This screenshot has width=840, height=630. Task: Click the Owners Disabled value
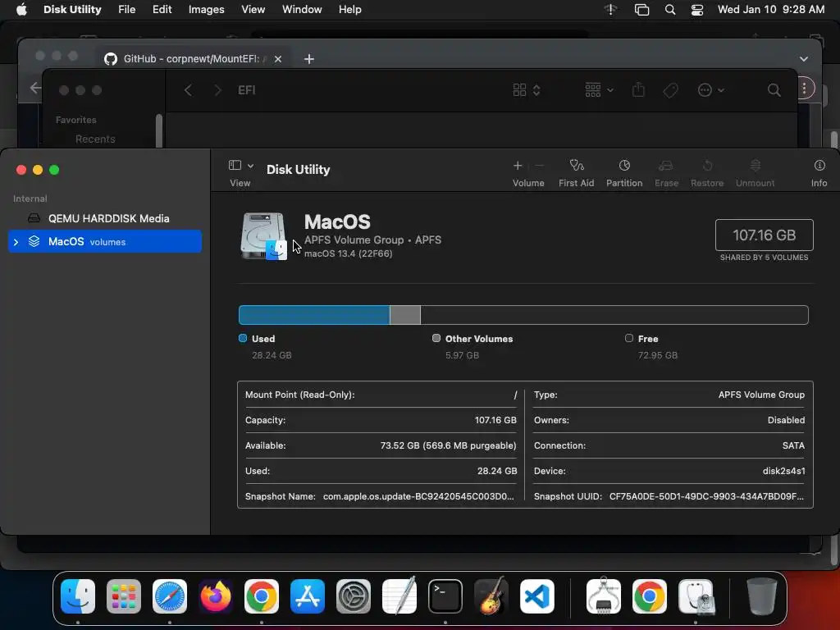click(x=786, y=420)
